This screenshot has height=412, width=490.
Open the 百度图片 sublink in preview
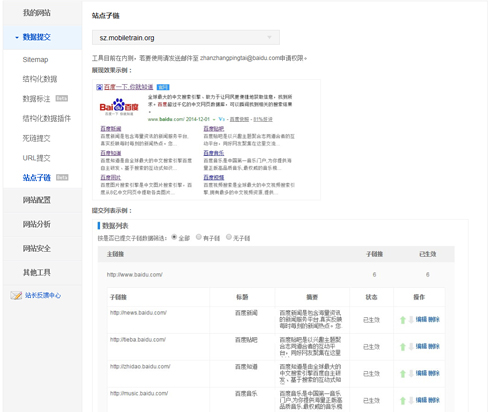111,177
